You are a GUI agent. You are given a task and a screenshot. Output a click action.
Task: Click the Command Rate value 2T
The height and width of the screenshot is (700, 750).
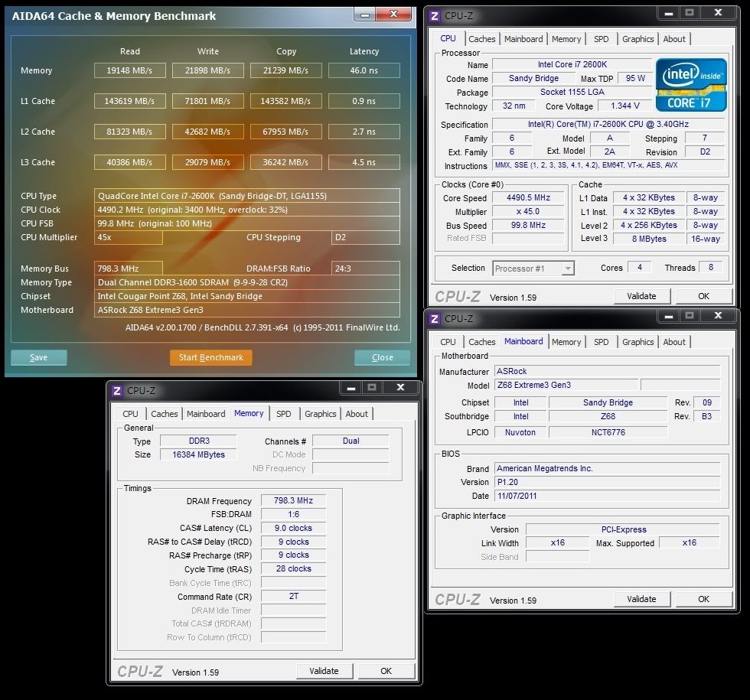(x=293, y=596)
